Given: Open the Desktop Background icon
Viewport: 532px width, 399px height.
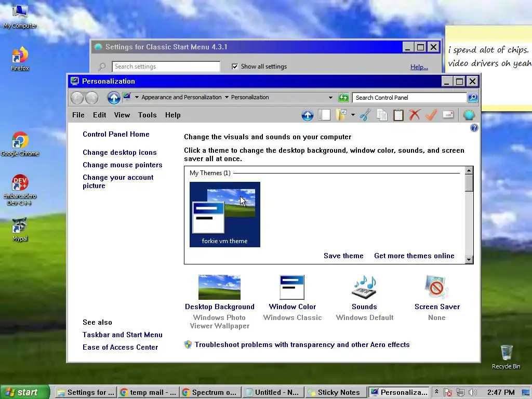Looking at the screenshot, I should [220, 287].
